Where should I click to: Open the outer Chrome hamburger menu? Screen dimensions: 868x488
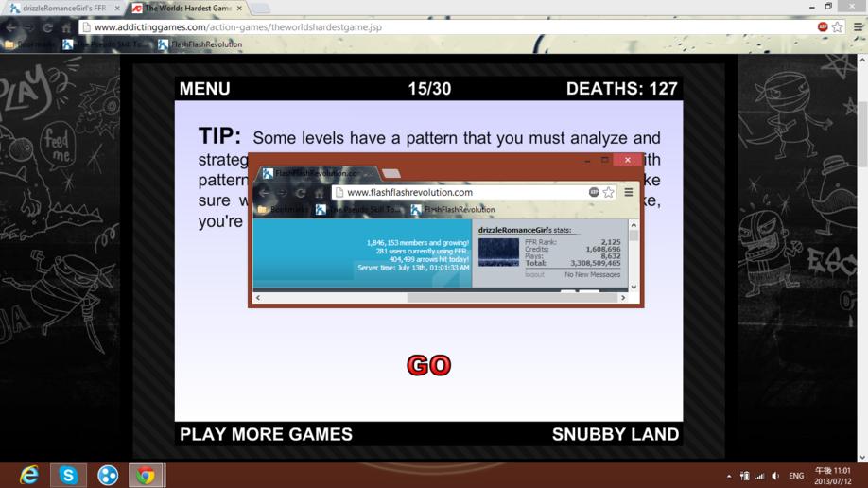click(858, 26)
